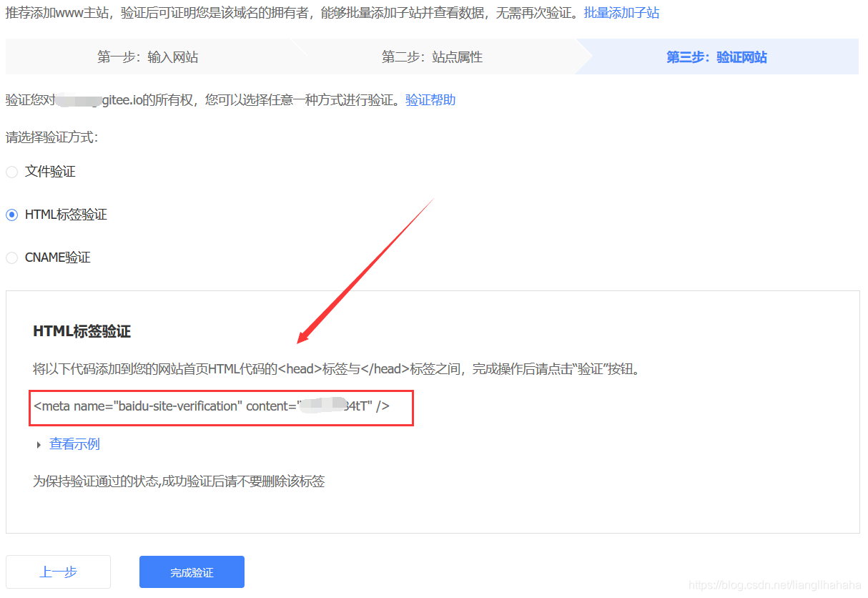
Task: Go to step 第一步：输入网站
Action: coord(148,57)
